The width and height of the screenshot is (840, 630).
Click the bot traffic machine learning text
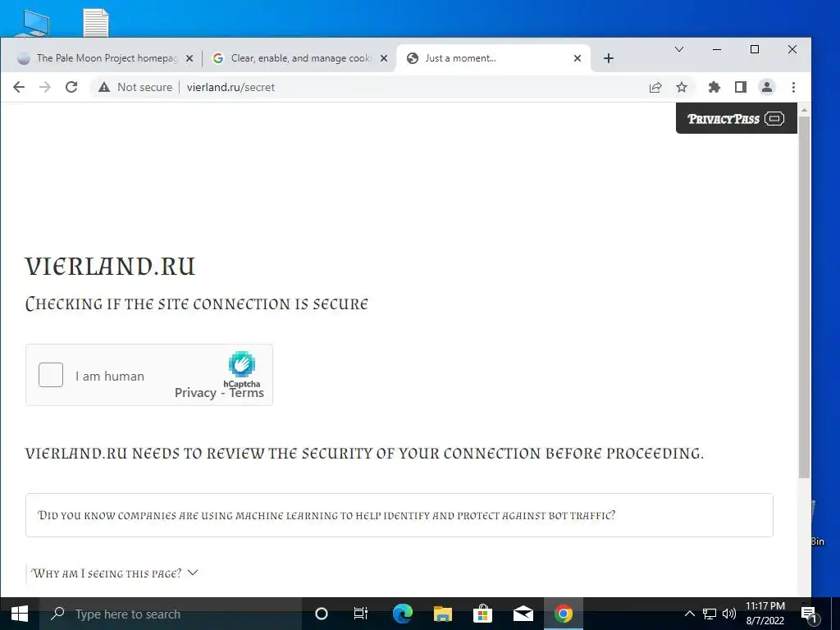tap(326, 515)
